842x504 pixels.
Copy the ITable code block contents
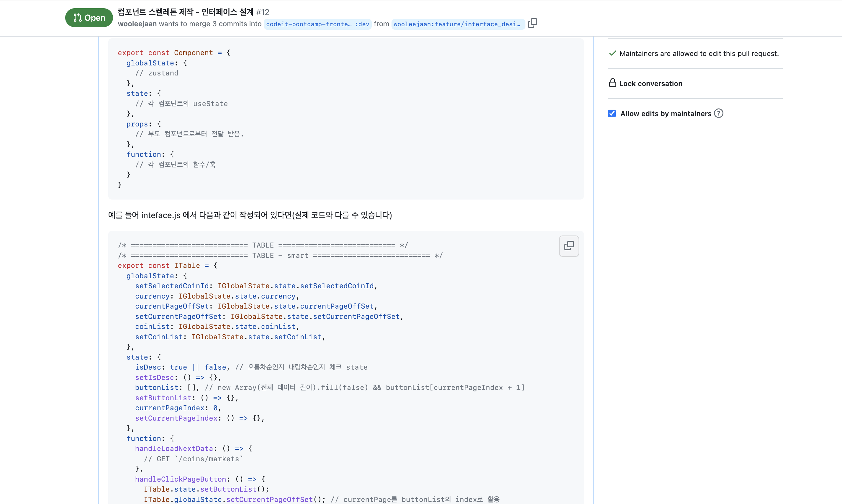pyautogui.click(x=569, y=246)
